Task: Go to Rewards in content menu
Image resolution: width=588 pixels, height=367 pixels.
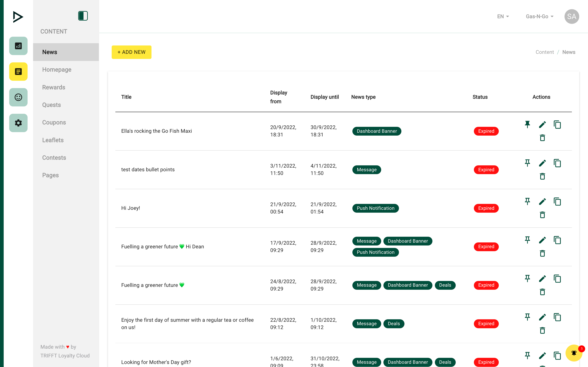Action: click(x=54, y=87)
